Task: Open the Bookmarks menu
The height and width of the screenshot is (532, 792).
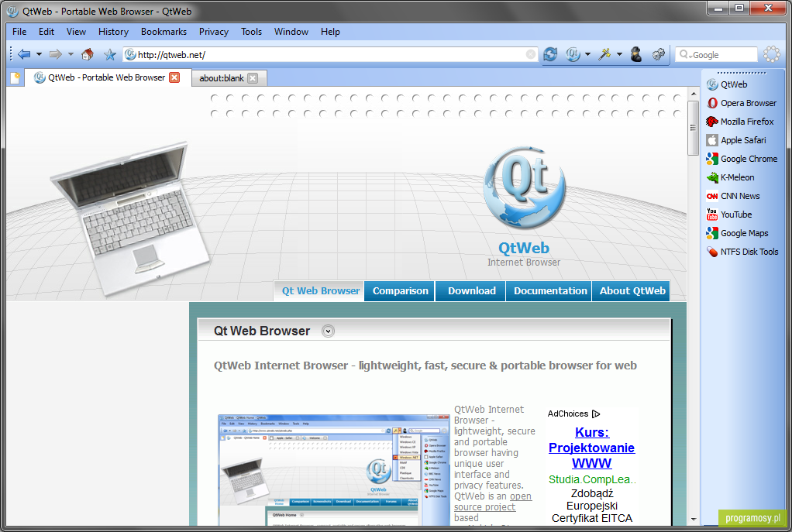Action: 164,32
